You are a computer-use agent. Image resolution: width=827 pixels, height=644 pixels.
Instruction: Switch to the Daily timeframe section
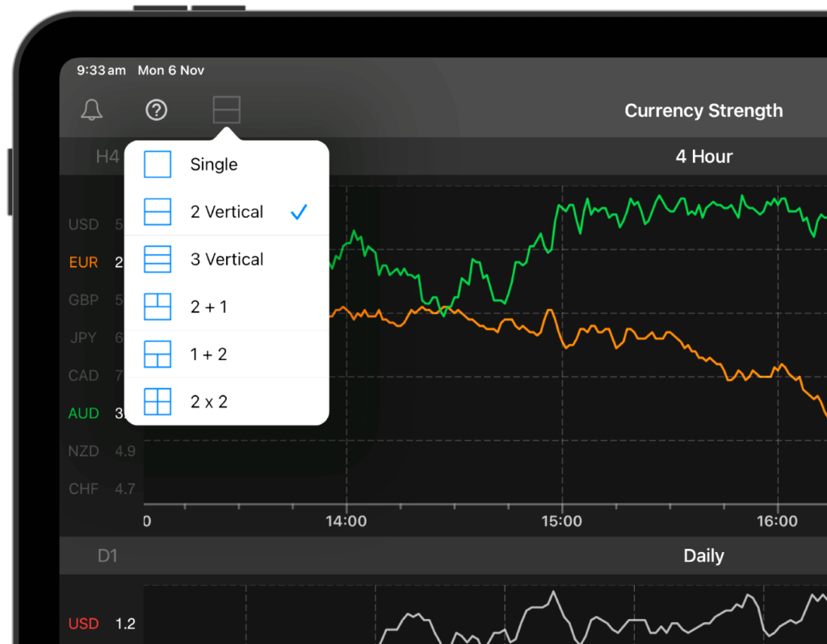tap(703, 555)
